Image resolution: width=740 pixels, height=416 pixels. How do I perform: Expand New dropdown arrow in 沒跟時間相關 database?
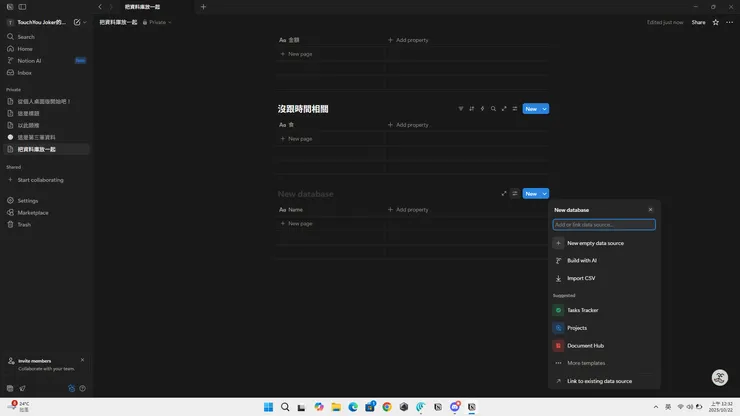(545, 109)
